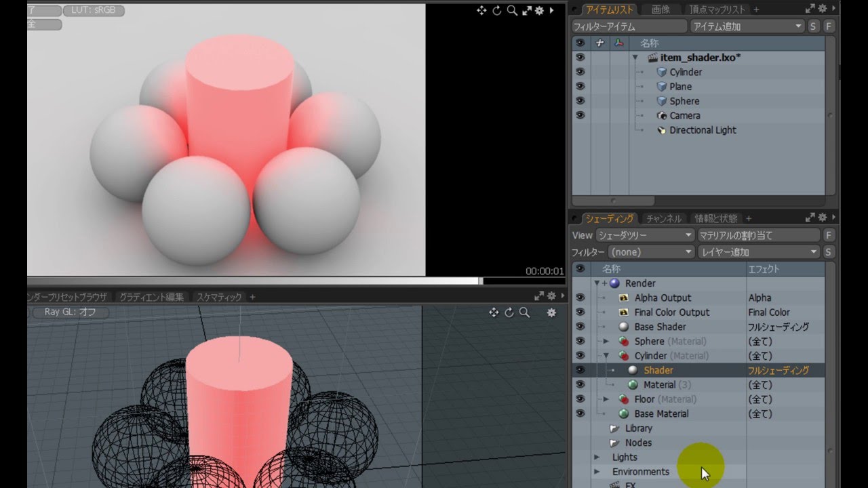The height and width of the screenshot is (488, 868).
Task: Maximize the gradient editor tab panel
Action: [539, 296]
